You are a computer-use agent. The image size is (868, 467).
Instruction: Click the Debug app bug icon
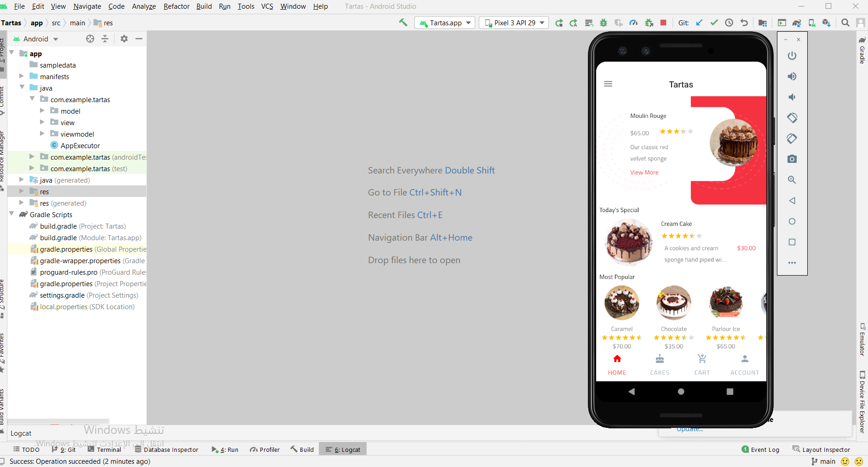pos(604,23)
